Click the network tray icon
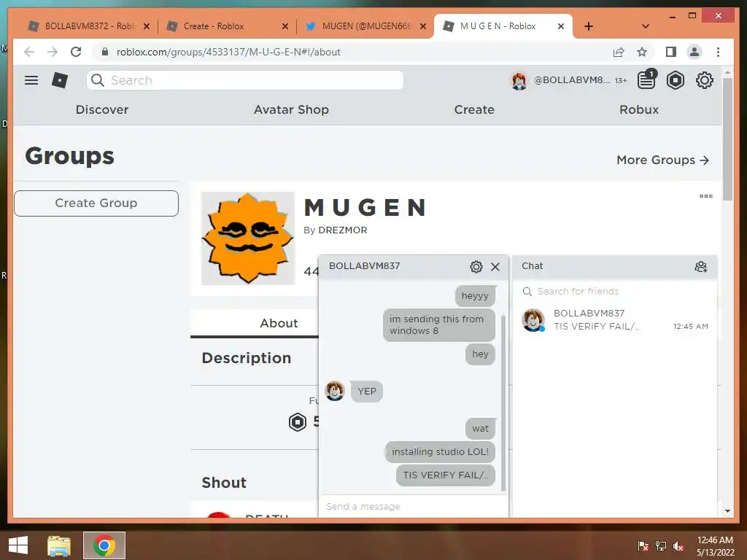Screen dimensions: 747x560 [661, 546]
